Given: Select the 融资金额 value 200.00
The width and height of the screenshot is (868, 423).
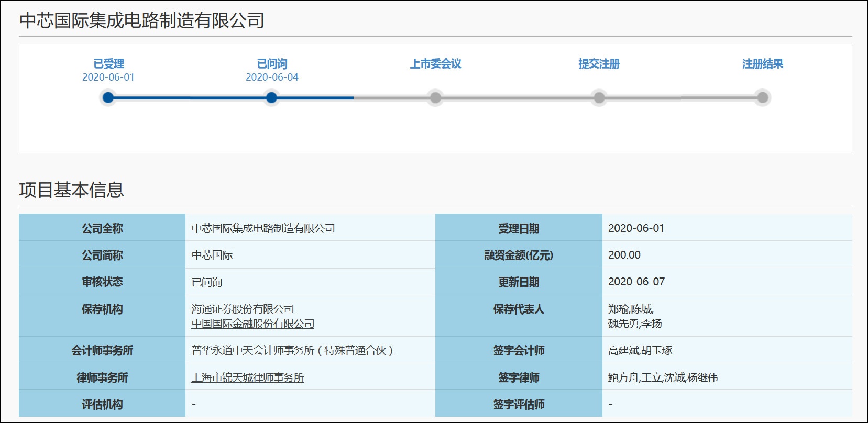Looking at the screenshot, I should pyautogui.click(x=624, y=255).
